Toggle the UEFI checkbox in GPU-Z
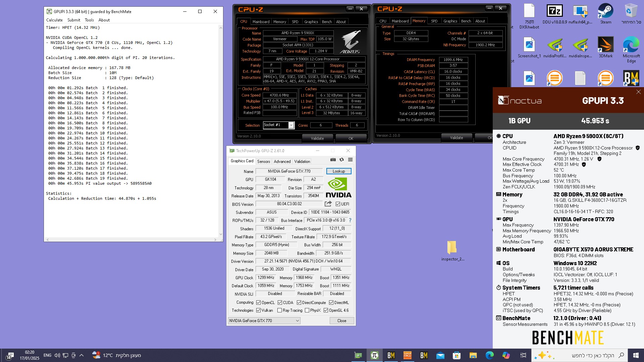Image resolution: width=644 pixels, height=362 pixels. (x=338, y=204)
